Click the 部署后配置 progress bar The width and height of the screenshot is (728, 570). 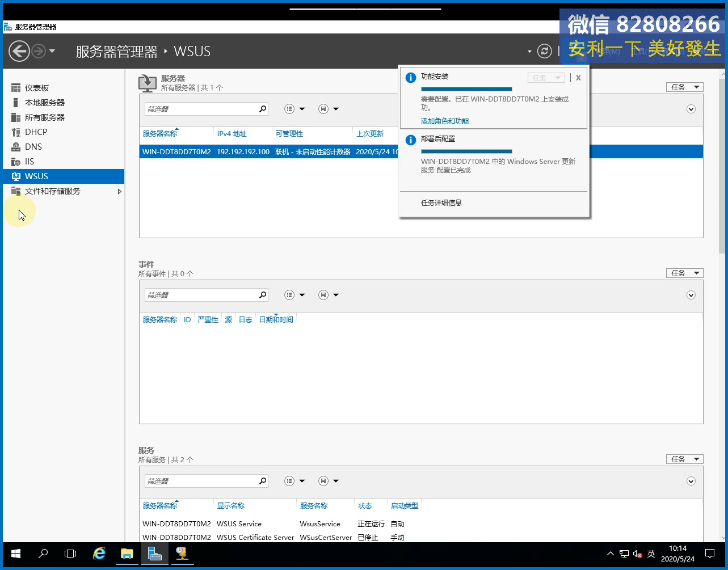click(466, 151)
